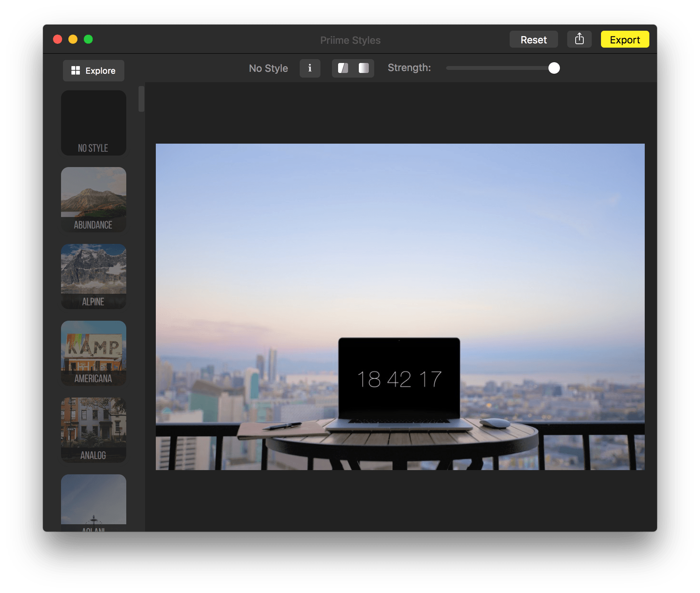Click the Strength: label
The image size is (700, 593).
409,68
